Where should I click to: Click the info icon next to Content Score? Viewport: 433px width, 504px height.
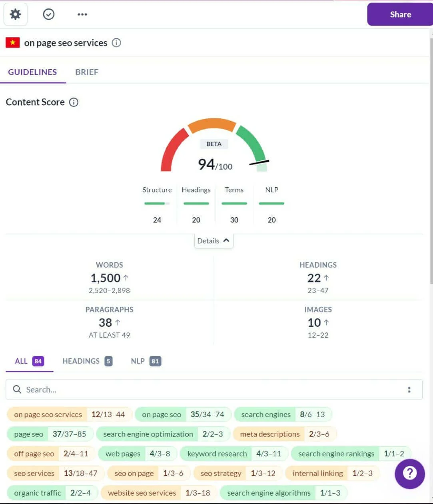tap(74, 102)
